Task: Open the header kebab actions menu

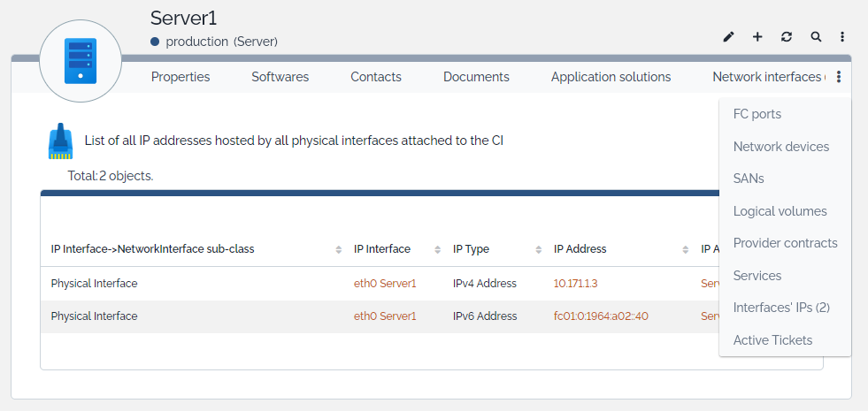Action: click(x=842, y=37)
